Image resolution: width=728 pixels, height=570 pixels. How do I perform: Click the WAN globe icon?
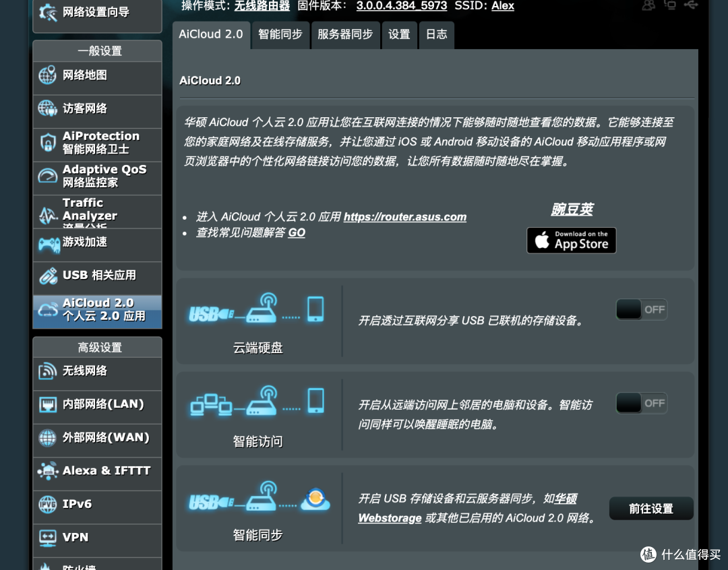click(47, 437)
